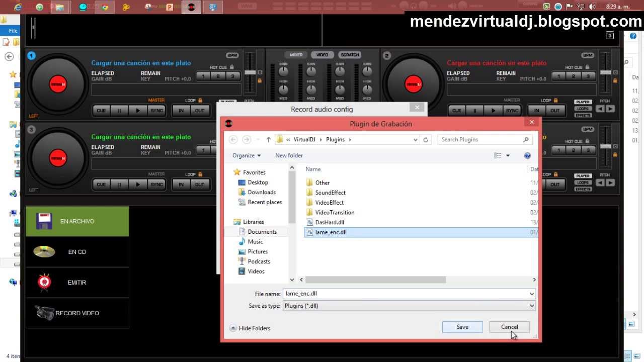Click the deck 2 number badge

[387, 56]
